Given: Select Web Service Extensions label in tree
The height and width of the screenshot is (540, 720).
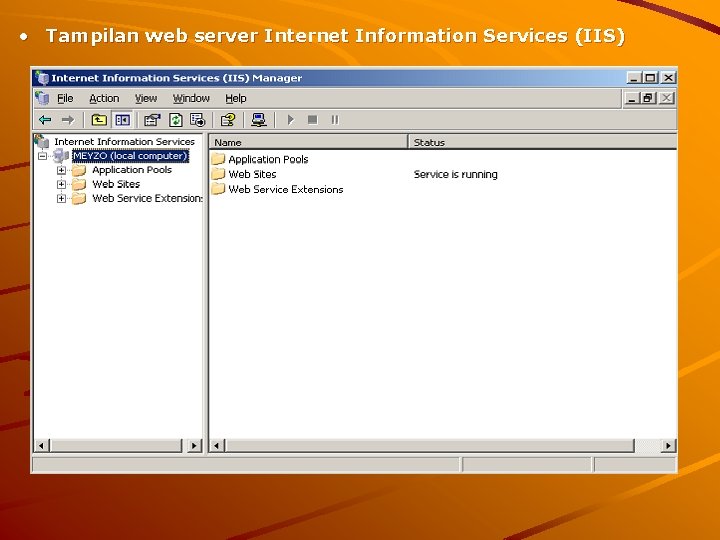Looking at the screenshot, I should pos(147,198).
